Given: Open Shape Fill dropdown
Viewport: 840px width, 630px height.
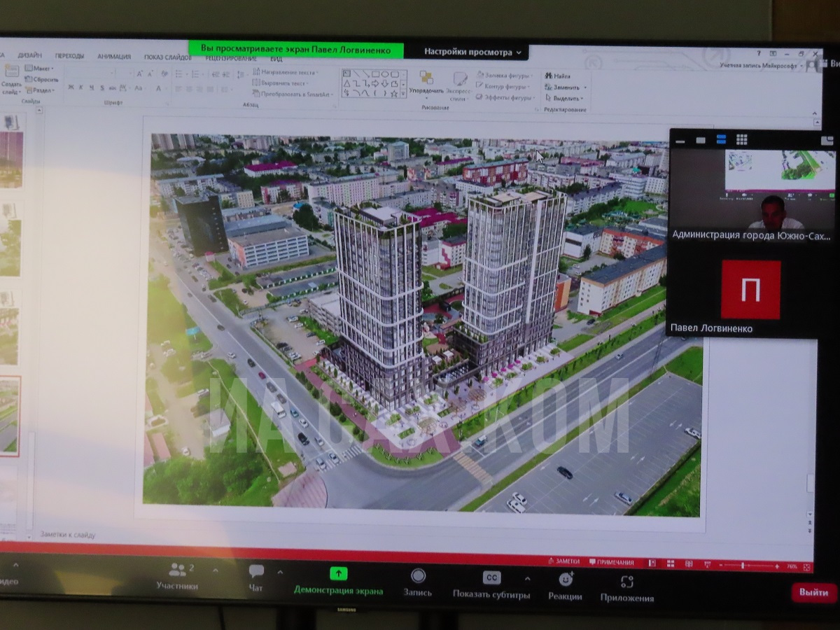Looking at the screenshot, I should pos(503,75).
